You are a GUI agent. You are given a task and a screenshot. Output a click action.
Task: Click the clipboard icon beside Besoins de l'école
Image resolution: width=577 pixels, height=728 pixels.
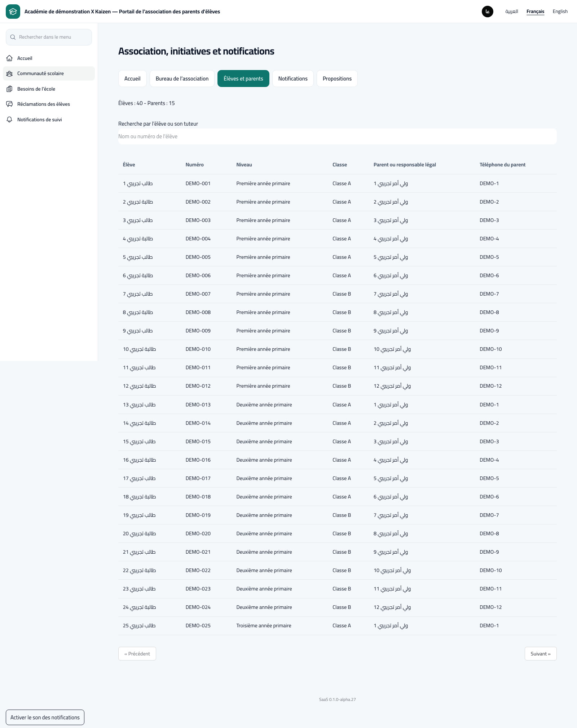[10, 89]
